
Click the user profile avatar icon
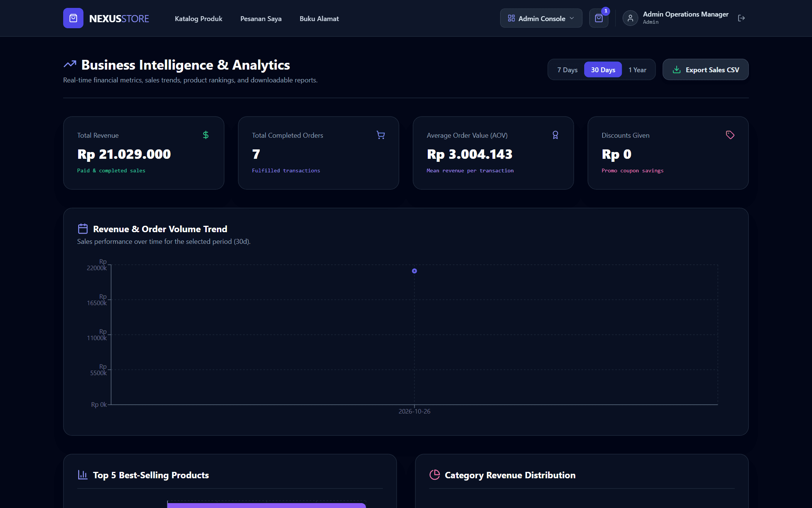(x=630, y=18)
